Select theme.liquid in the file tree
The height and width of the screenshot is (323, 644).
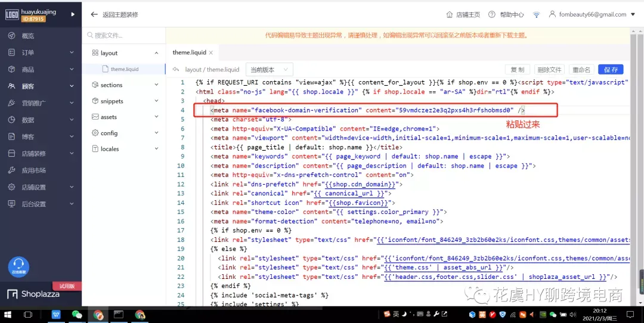[124, 69]
